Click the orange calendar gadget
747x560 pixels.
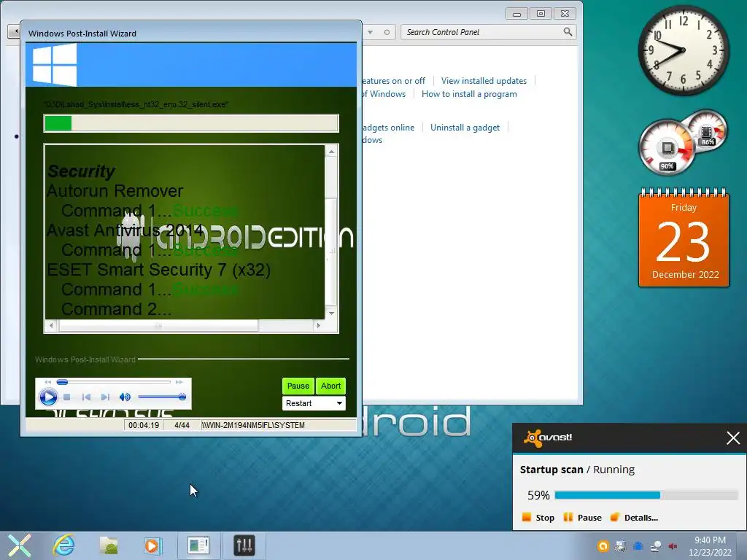684,237
